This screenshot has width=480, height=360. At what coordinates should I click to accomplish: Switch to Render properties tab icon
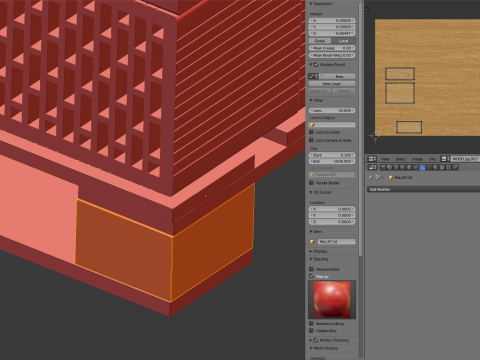point(383,167)
